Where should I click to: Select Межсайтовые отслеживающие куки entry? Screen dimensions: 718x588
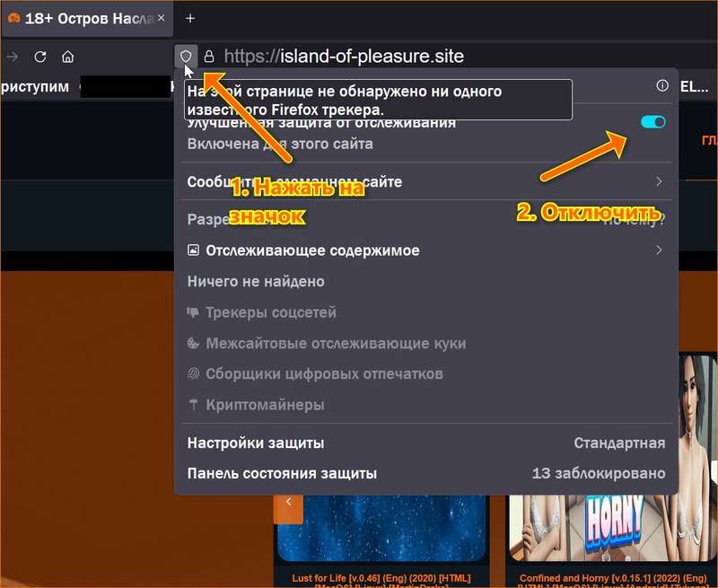pos(335,343)
